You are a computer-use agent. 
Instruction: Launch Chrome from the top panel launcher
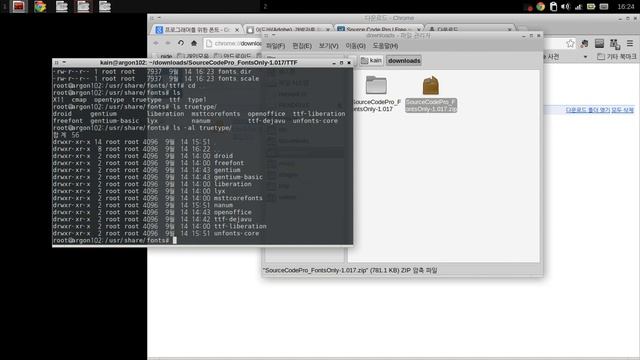[x=40, y=7]
